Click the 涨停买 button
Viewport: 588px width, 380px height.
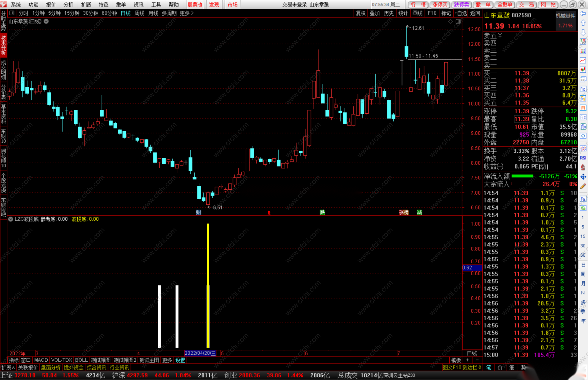[440, 4]
